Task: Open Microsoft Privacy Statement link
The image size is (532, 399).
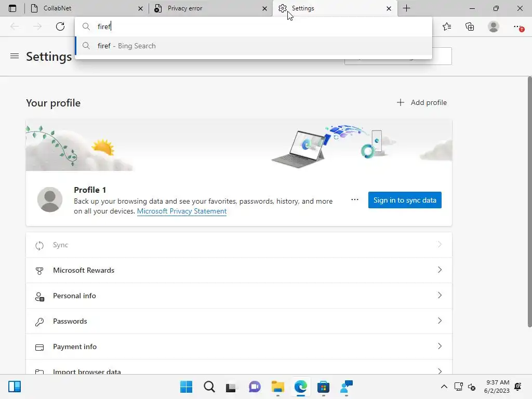Action: 181,211
